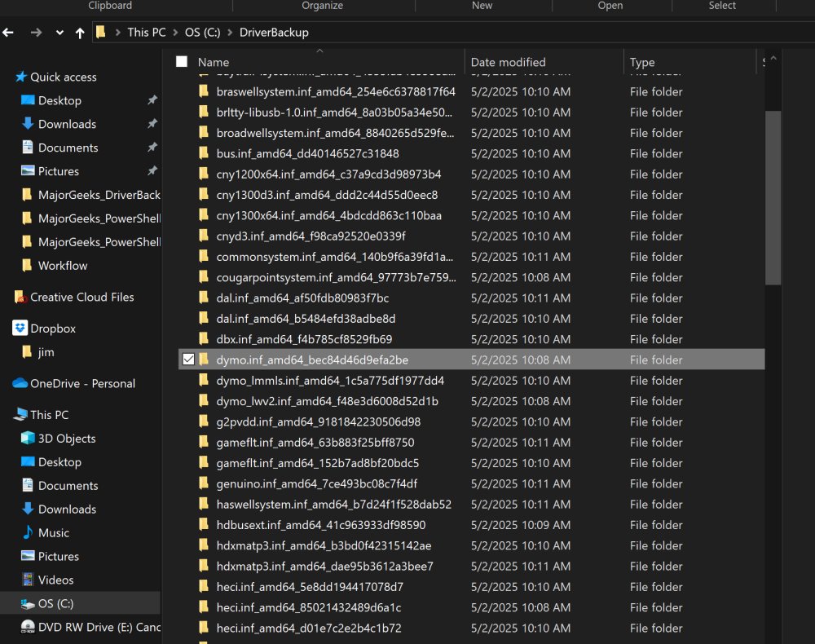Select the Dropbox icon in the sidebar
Image resolution: width=815 pixels, height=644 pixels.
tap(20, 328)
